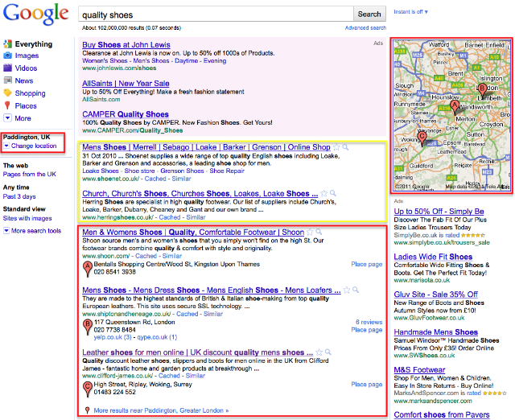Image resolution: width=515 pixels, height=420 pixels.
Task: Switch to Sites with images view
Action: coord(27,218)
